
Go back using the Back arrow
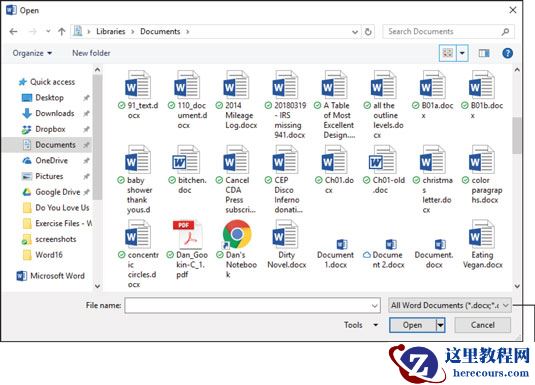pyautogui.click(x=13, y=32)
